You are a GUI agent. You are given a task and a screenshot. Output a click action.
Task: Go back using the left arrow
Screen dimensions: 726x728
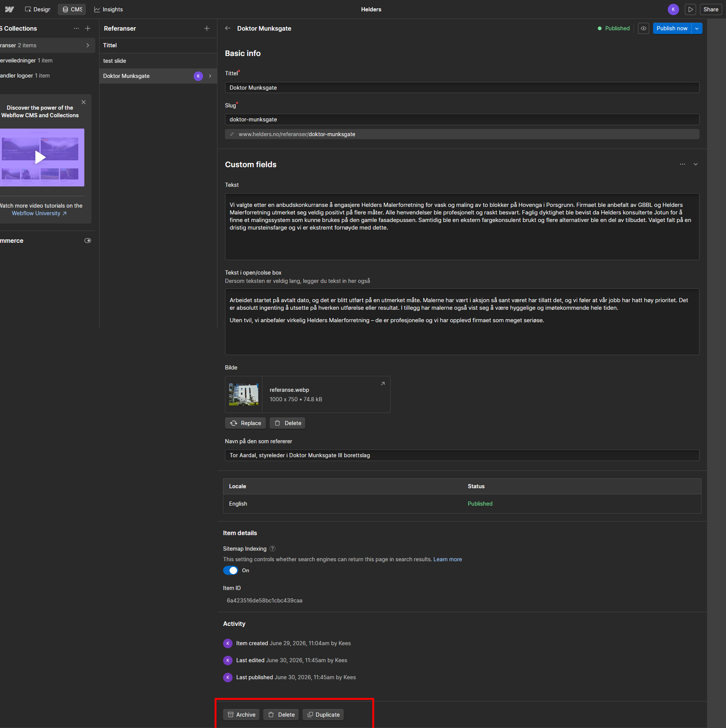click(x=228, y=28)
